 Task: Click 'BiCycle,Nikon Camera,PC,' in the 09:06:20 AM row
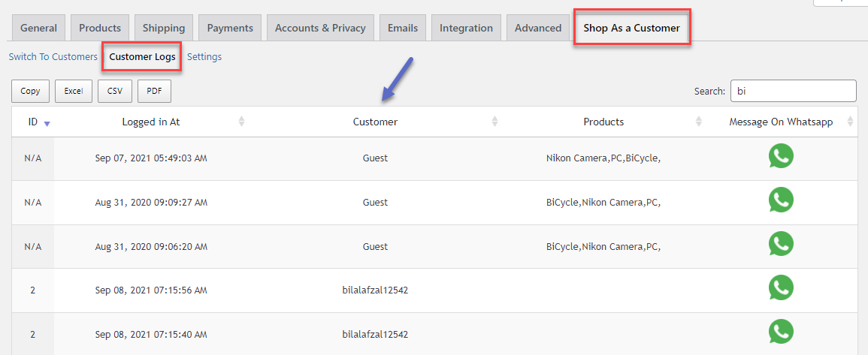pos(603,247)
